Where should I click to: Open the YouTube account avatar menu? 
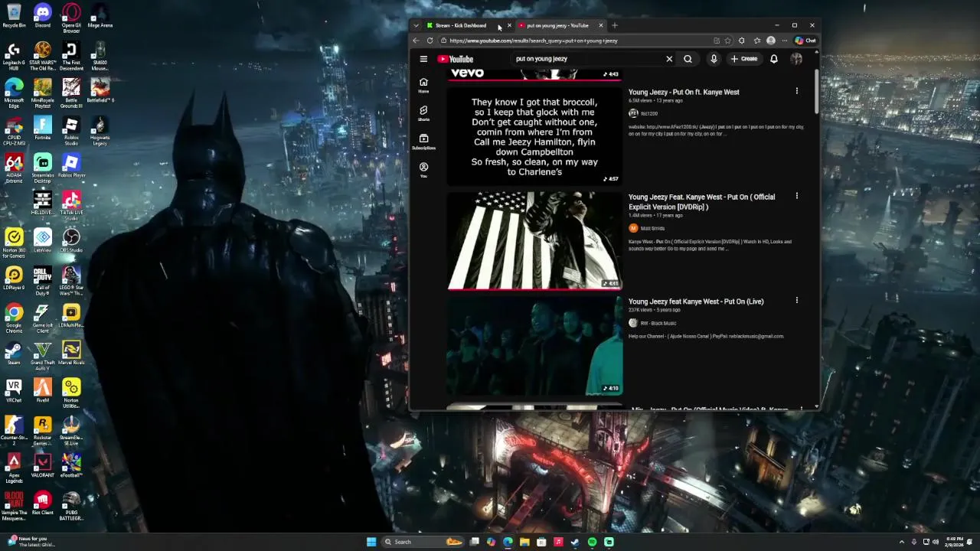click(x=796, y=59)
